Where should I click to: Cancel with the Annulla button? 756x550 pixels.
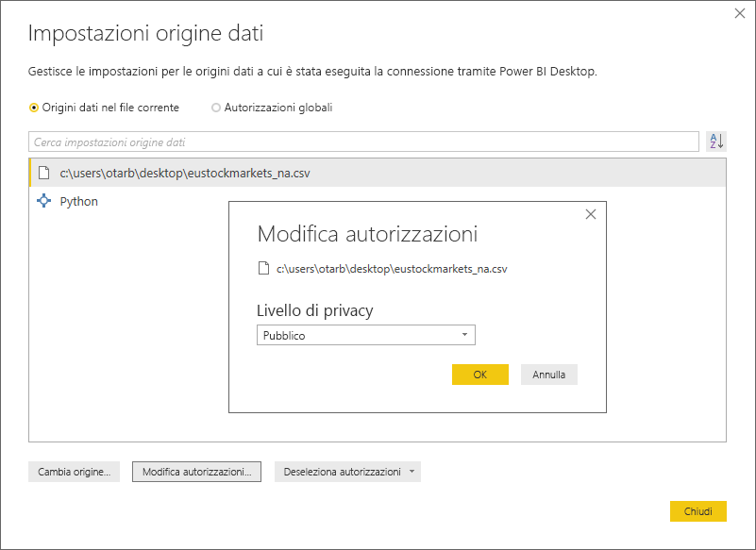tap(548, 374)
